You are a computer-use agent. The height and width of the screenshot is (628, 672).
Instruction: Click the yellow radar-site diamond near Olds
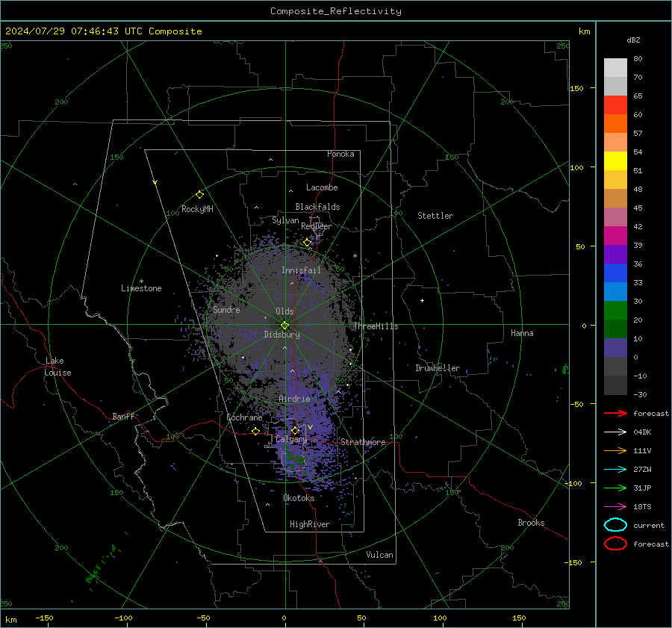[285, 326]
